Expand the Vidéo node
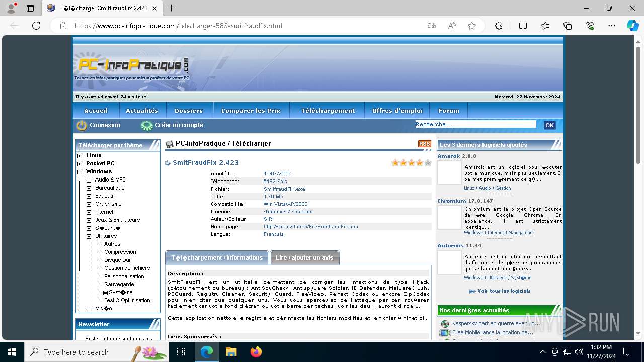Image resolution: width=644 pixels, height=362 pixels. coord(89,309)
